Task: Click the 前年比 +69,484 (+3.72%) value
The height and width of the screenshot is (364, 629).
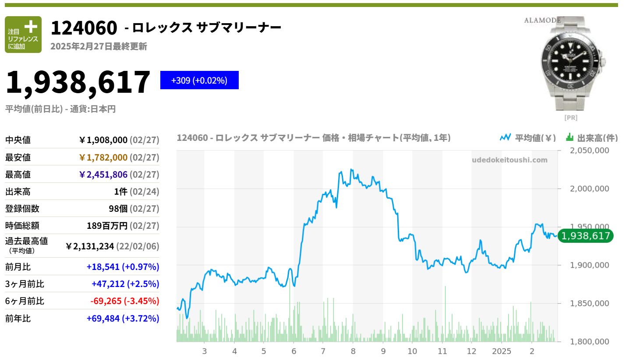Action: (x=123, y=318)
